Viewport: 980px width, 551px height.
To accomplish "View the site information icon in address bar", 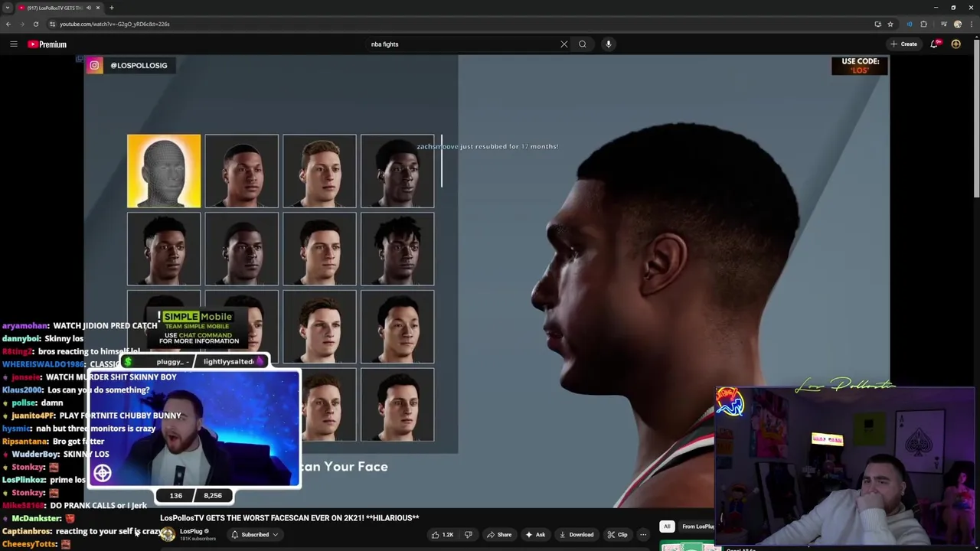I will point(52,24).
